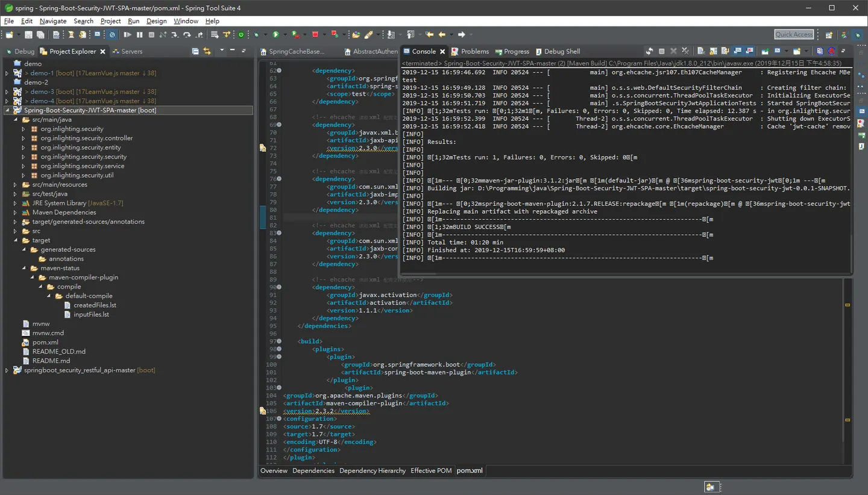868x495 pixels.
Task: Toggle Link with Editor in Project Explorer
Action: pos(207,51)
